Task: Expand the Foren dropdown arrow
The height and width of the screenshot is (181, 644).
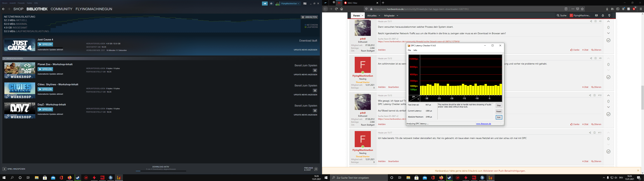Action: coord(362,15)
